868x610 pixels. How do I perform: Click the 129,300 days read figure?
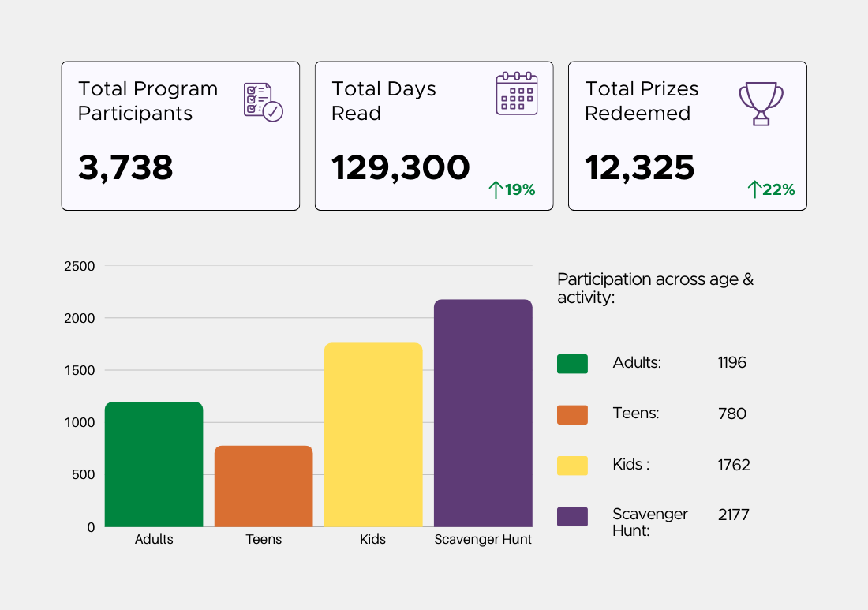tap(400, 167)
